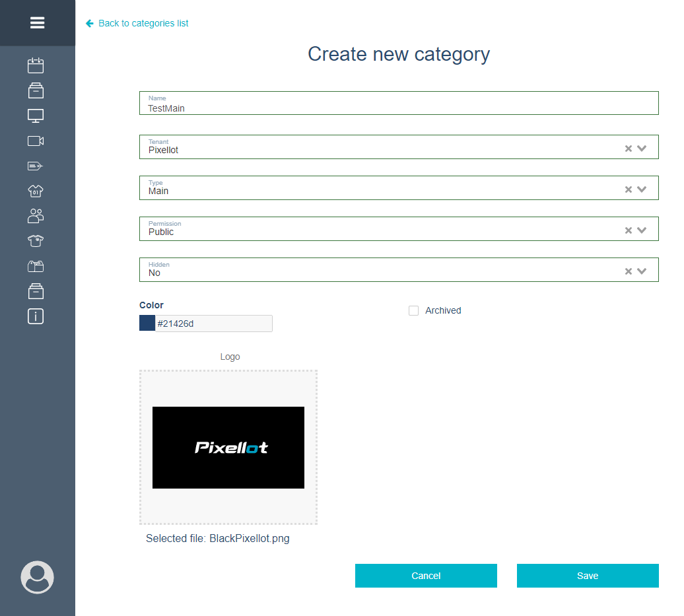Open archive box icon above the info icon

coord(36,291)
